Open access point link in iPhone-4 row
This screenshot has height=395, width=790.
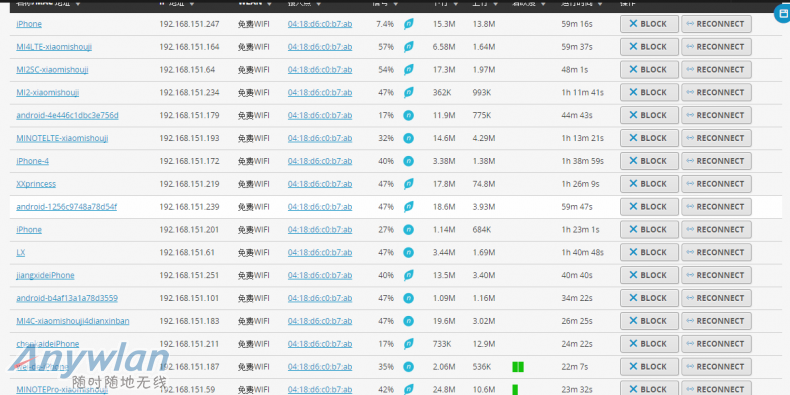pyautogui.click(x=320, y=161)
